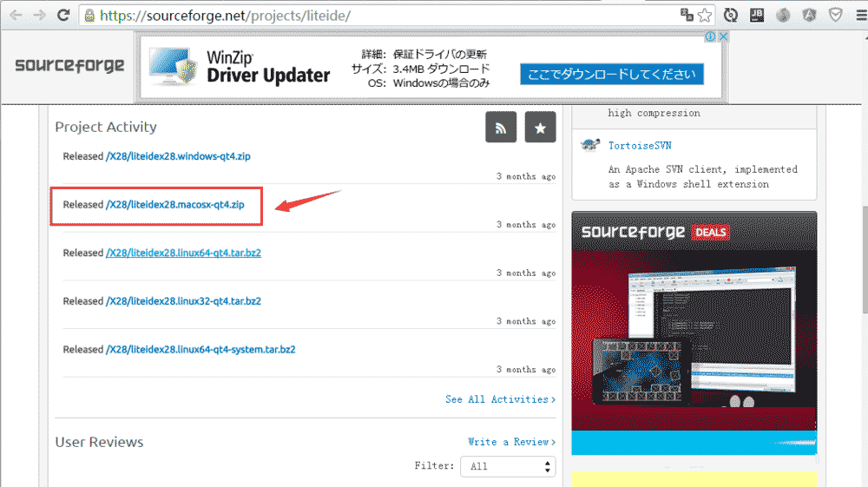
Task: Open liteidex28.linux64-qt4.tar.bz2 link
Action: pyautogui.click(x=183, y=253)
